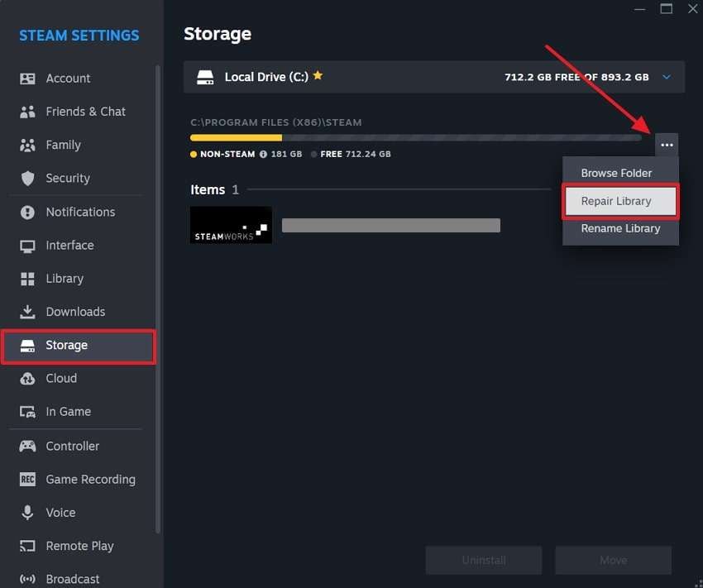The image size is (703, 588).
Task: Open the three-dots library options button
Action: point(667,145)
